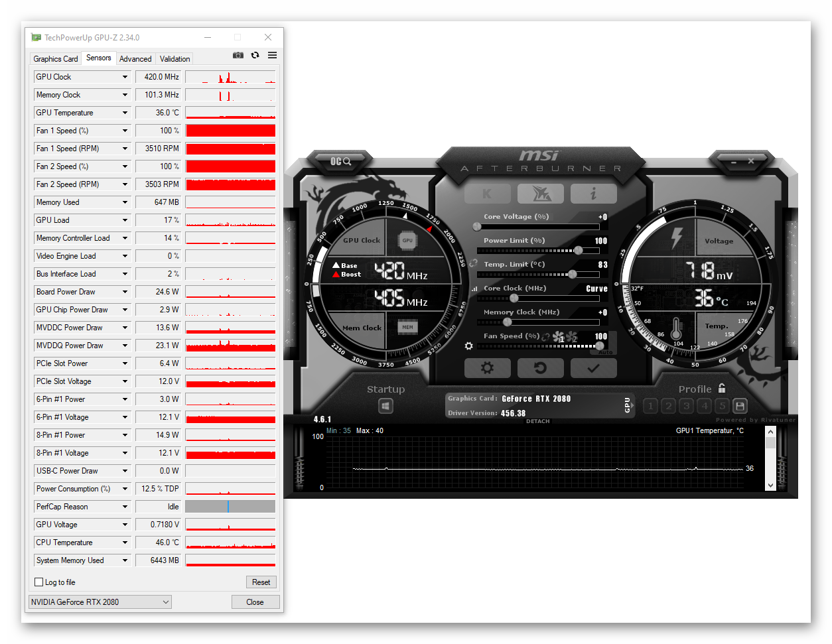This screenshot has width=832, height=644.
Task: Select fan 2 icon in Afterburner
Action: [572, 338]
